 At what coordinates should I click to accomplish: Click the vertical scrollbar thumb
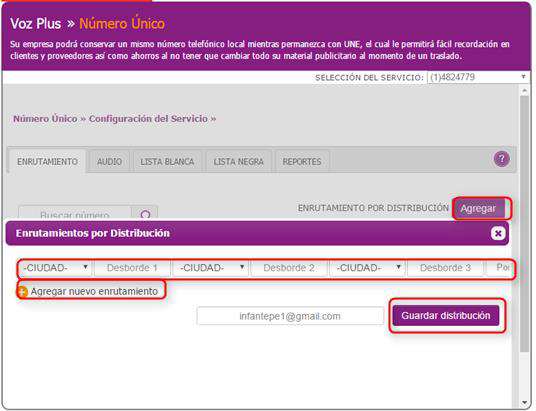524,224
